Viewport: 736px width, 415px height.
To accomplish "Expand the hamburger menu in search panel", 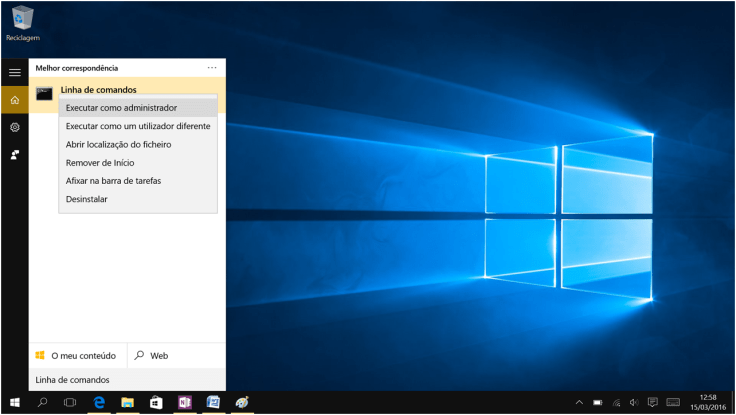I will tap(14, 73).
